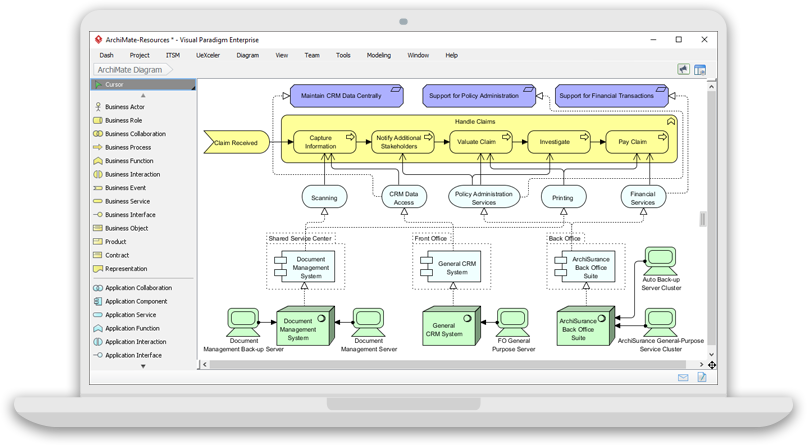Select the Pay Claim process shape

click(637, 142)
